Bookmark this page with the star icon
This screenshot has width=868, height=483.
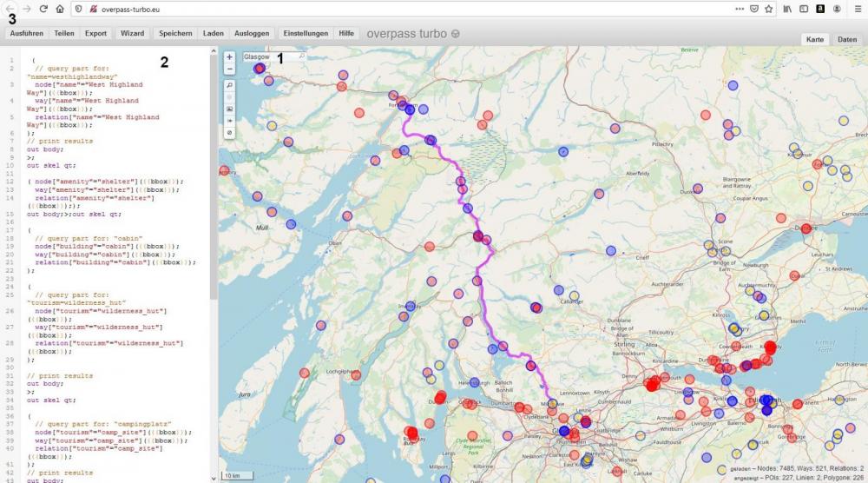(x=768, y=9)
